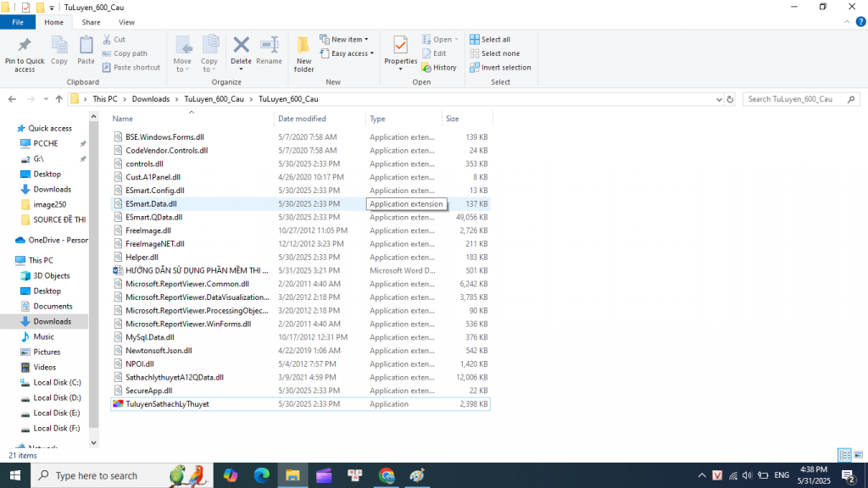Select the NPOI.dll file

tap(300, 364)
